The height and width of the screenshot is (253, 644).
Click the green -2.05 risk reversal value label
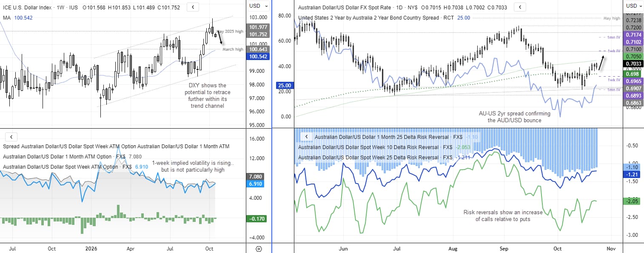633,201
